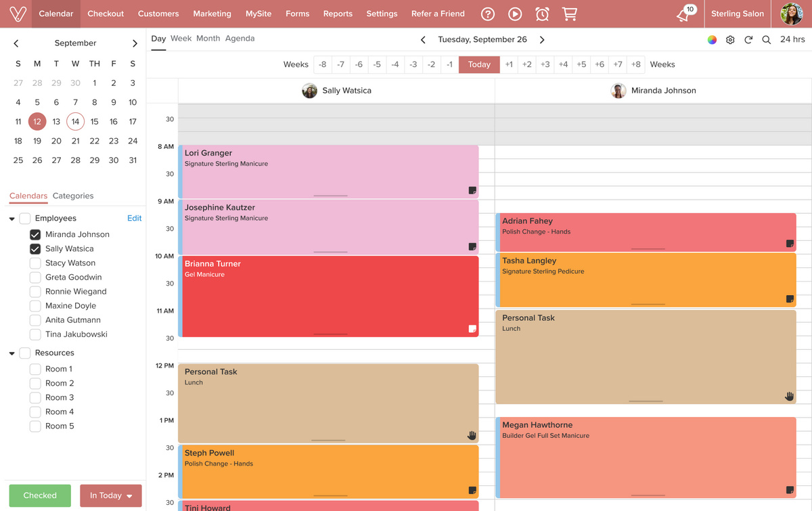Open Brianna Turner Gel Manicure appointment
812x511 pixels.
click(330, 296)
